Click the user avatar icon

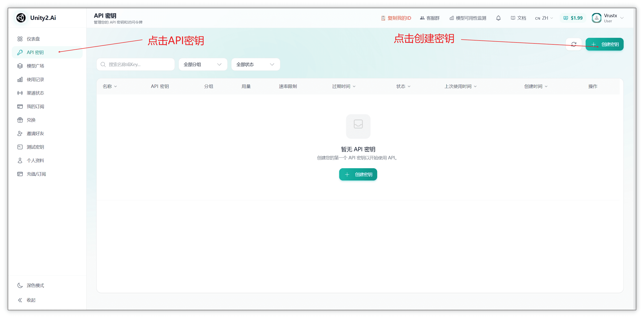pos(596,18)
